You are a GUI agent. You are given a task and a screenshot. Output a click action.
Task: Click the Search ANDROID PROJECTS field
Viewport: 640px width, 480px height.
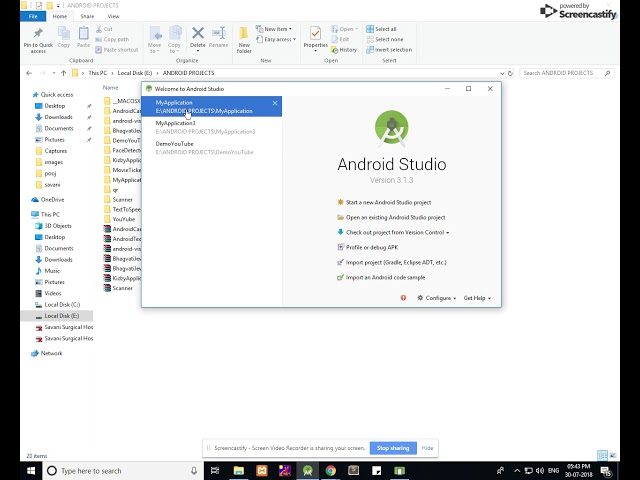(x=567, y=73)
